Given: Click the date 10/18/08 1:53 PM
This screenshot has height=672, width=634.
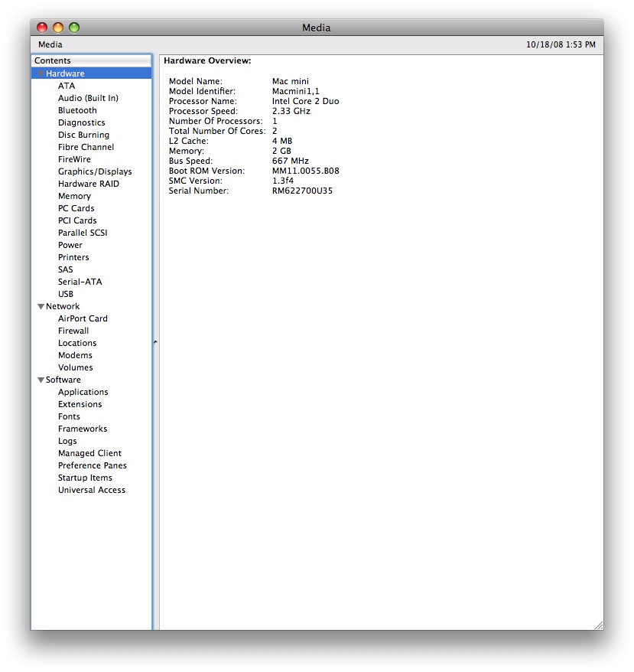Looking at the screenshot, I should tap(561, 44).
